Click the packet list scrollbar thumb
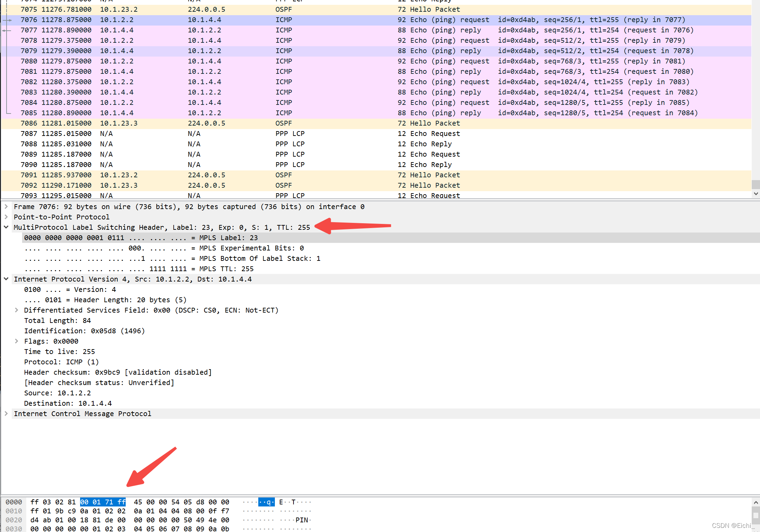Screen dimensions: 760x532 point(756,184)
